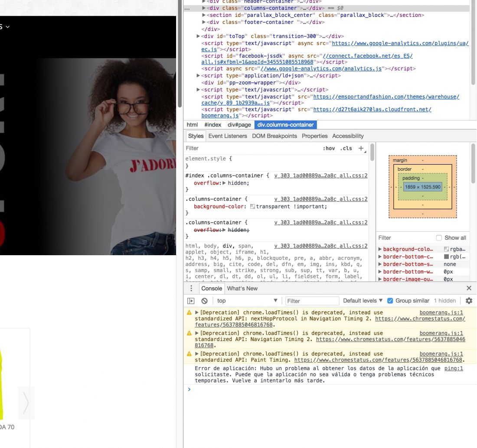
Task: Expand overflow shorthand in #index rule
Action: (224, 183)
